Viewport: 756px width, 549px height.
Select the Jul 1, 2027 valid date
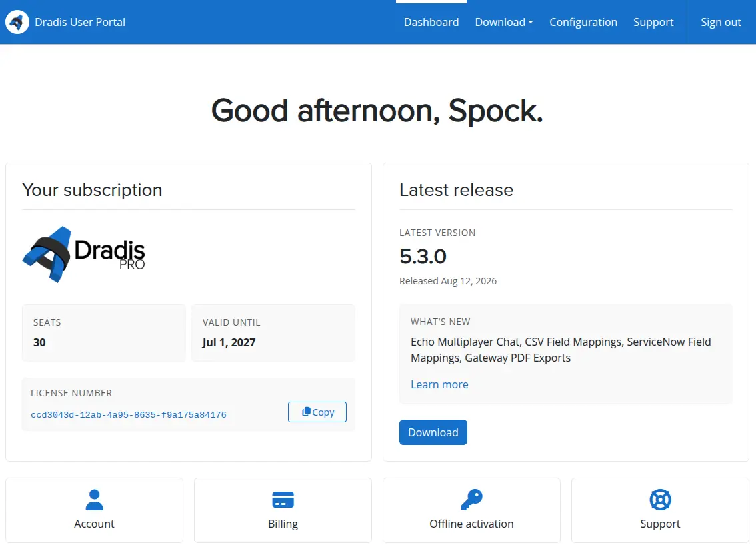coord(229,342)
